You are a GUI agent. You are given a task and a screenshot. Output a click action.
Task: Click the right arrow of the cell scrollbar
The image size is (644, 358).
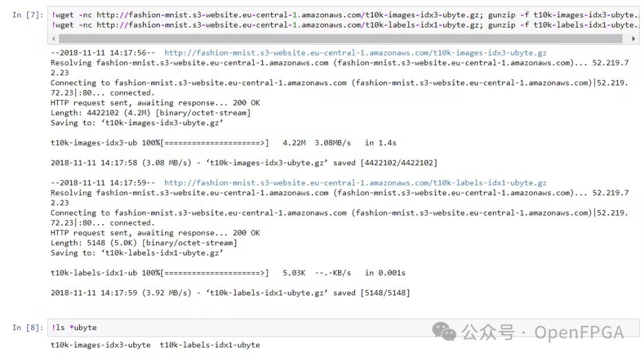coord(633,38)
